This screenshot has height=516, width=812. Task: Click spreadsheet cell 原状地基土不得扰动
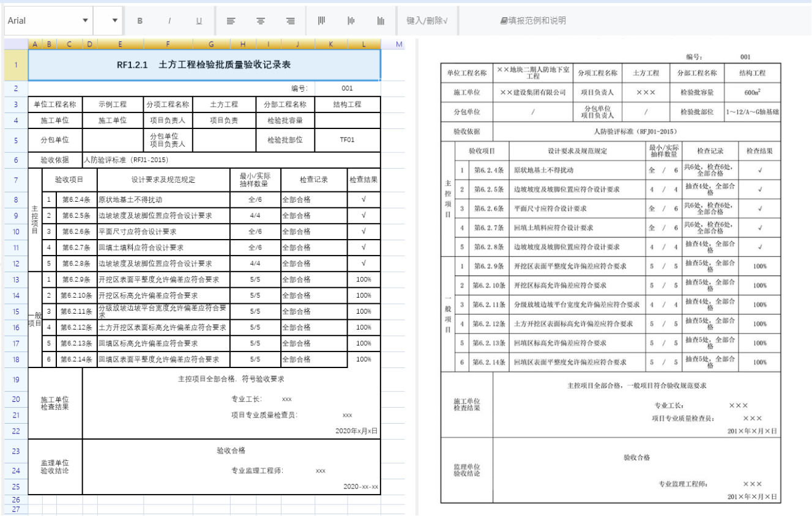click(163, 200)
